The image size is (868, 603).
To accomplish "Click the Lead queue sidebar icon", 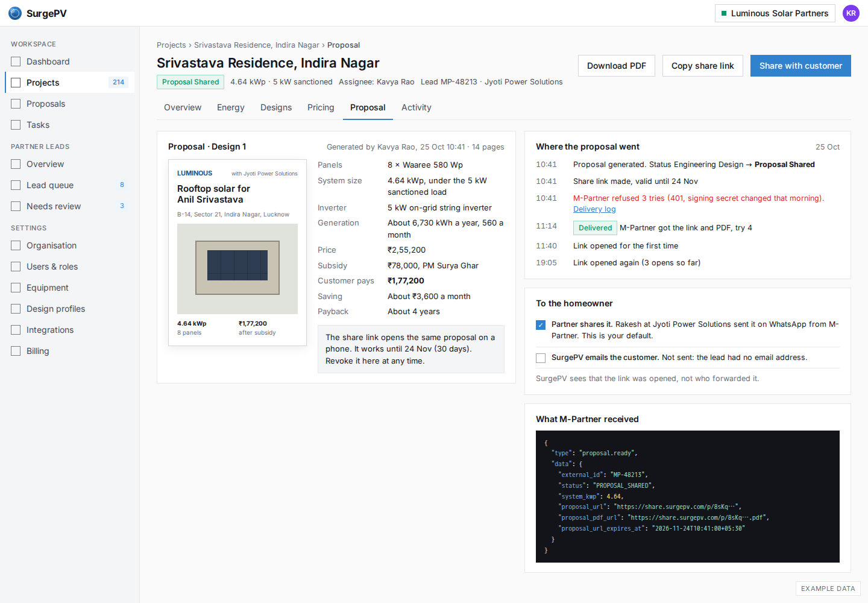I will click(16, 185).
